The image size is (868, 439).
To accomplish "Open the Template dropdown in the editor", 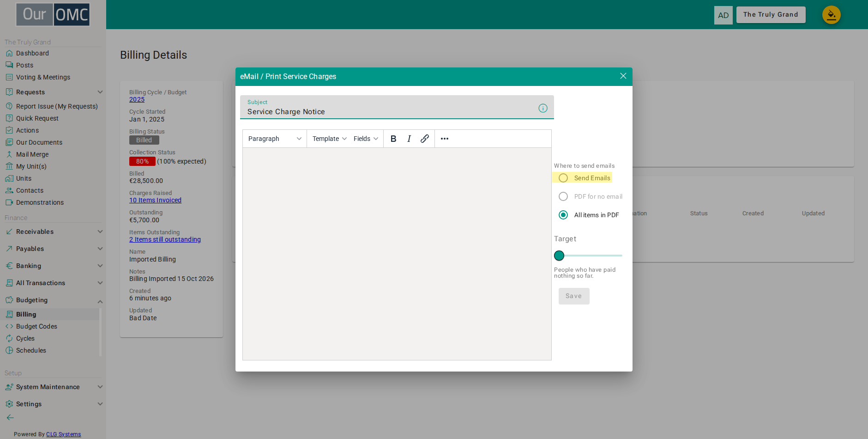I will coord(330,139).
